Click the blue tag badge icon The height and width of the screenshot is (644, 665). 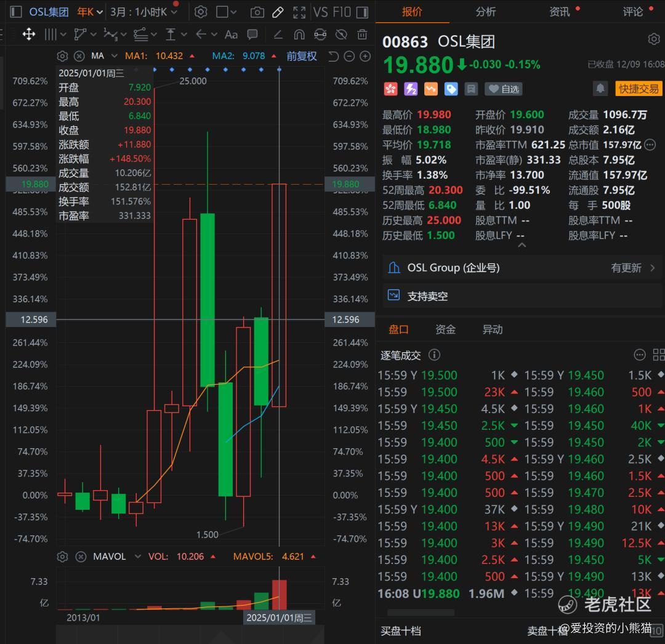(x=451, y=89)
